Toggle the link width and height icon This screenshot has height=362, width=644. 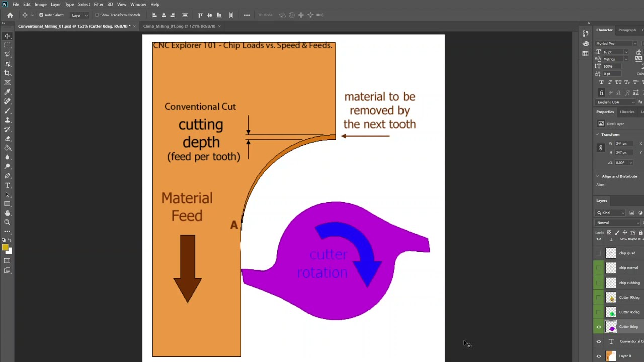pyautogui.click(x=600, y=148)
